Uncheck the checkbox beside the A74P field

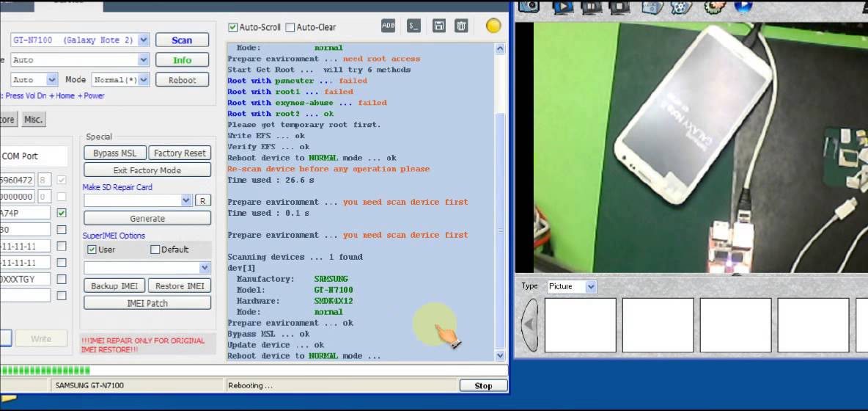tap(62, 213)
